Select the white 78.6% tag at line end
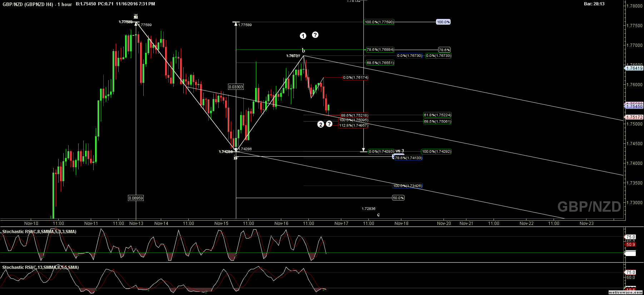This screenshot has width=644, height=295. pyautogui.click(x=444, y=50)
